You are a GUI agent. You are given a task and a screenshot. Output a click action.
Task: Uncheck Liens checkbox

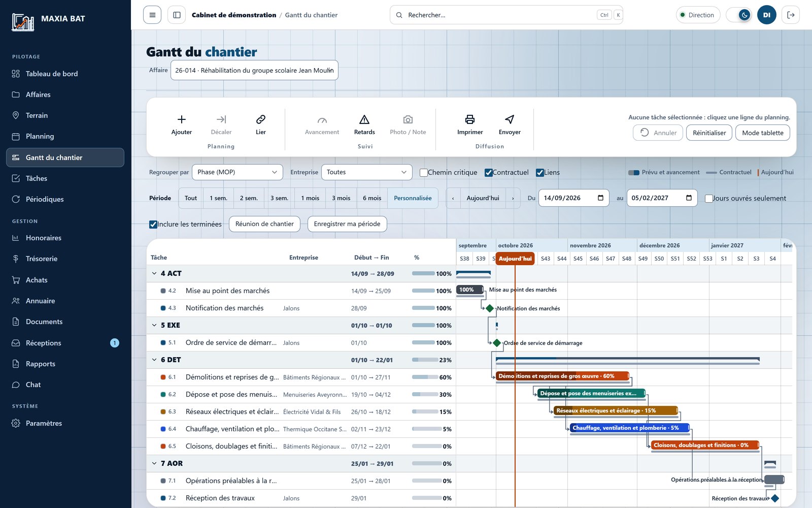click(x=540, y=173)
